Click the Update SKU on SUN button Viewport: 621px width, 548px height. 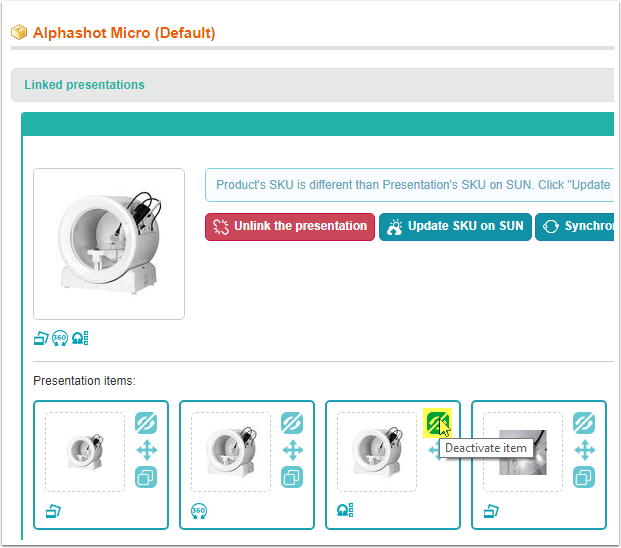(455, 226)
